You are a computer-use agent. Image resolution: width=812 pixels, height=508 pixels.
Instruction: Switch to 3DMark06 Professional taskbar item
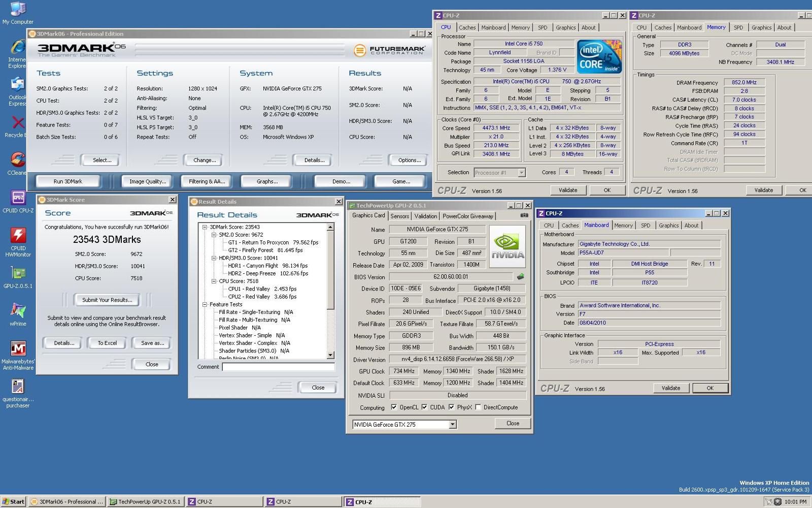coord(67,502)
